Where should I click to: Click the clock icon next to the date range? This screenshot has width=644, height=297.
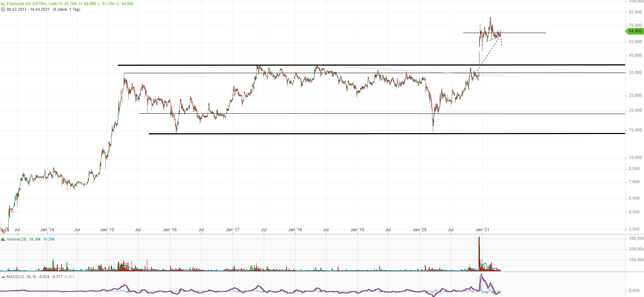[3, 9]
